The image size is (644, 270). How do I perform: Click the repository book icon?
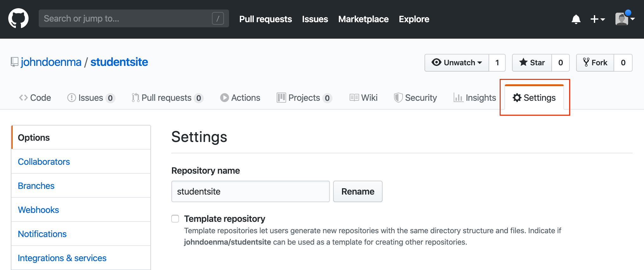tap(14, 62)
